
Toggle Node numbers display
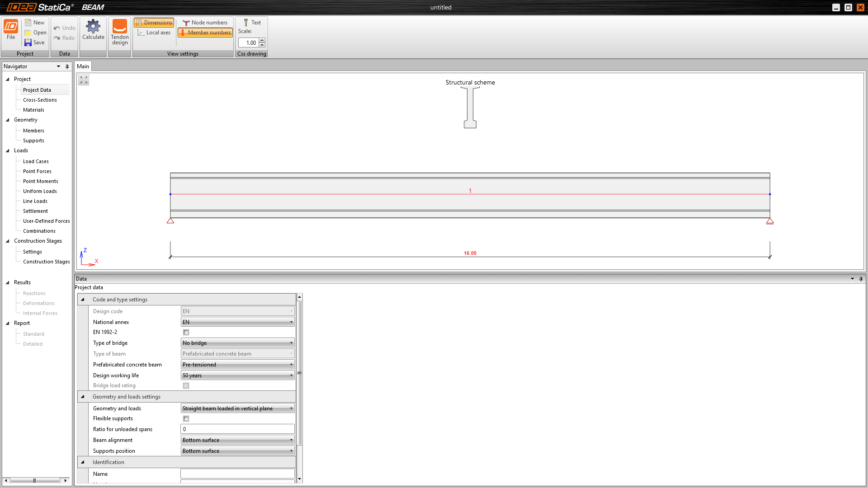205,23
